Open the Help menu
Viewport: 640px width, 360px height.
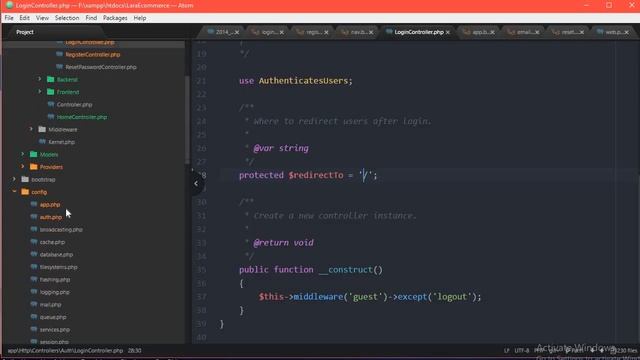pos(140,18)
